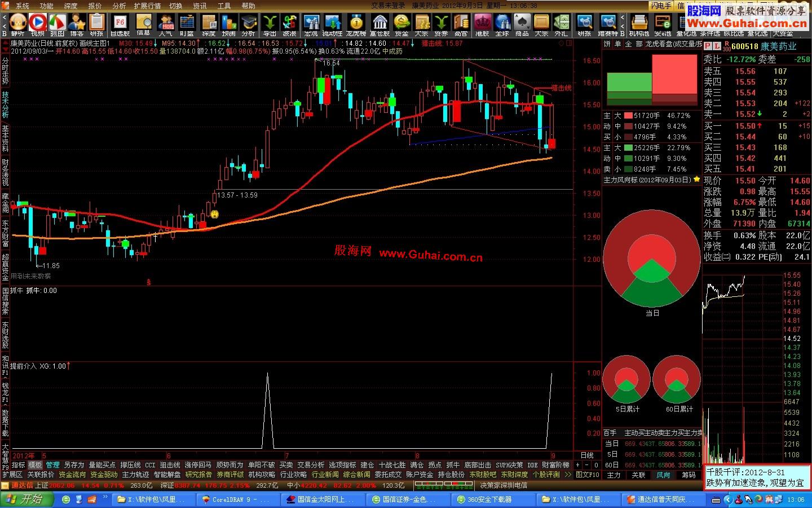Click the 预测 bar chart icon
The image size is (812, 508).
pos(229,24)
